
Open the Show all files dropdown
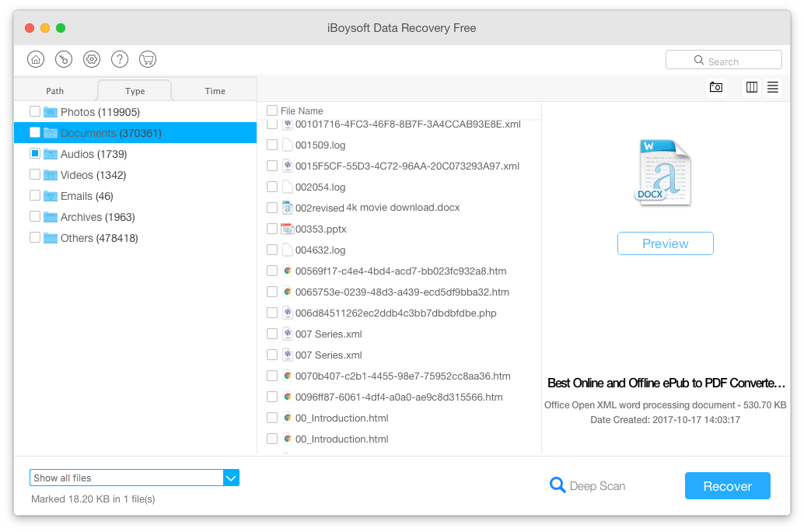click(231, 478)
